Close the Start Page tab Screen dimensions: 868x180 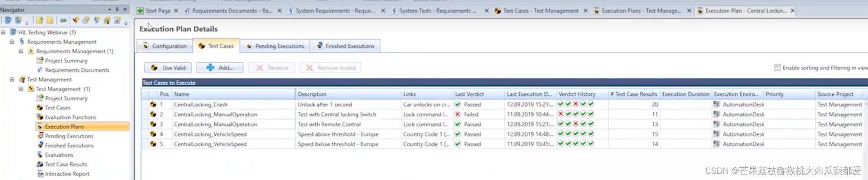(x=176, y=11)
